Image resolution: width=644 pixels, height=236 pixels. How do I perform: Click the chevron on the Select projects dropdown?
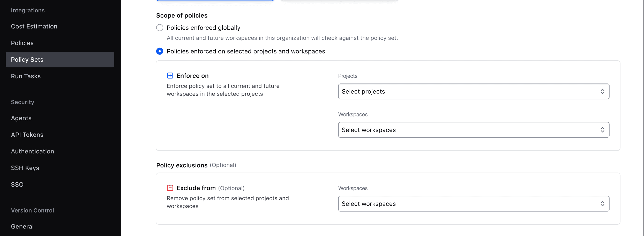603,91
